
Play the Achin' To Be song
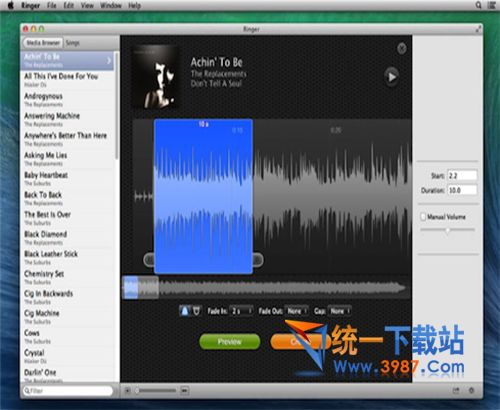click(392, 77)
